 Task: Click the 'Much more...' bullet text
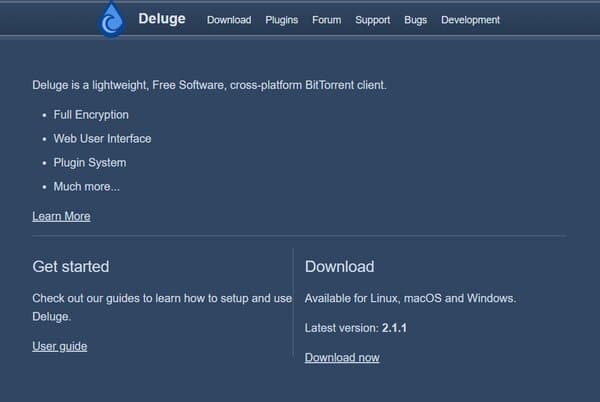point(86,187)
